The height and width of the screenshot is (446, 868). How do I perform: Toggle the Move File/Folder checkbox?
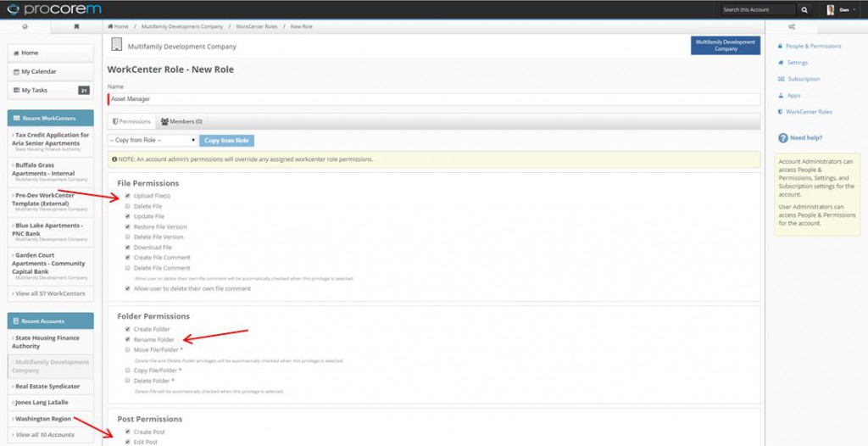128,349
